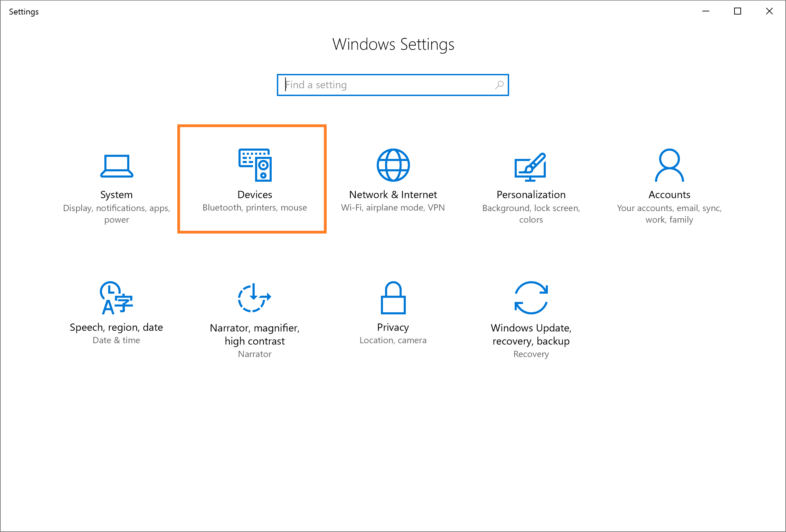Viewport: 786px width, 532px height.
Task: Minimize the Settings window
Action: [706, 11]
